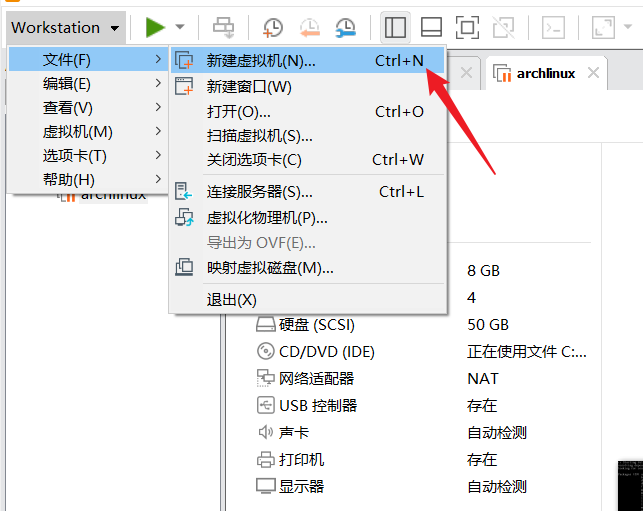The height and width of the screenshot is (511, 643).
Task: Open the console view icon
Action: click(561, 27)
